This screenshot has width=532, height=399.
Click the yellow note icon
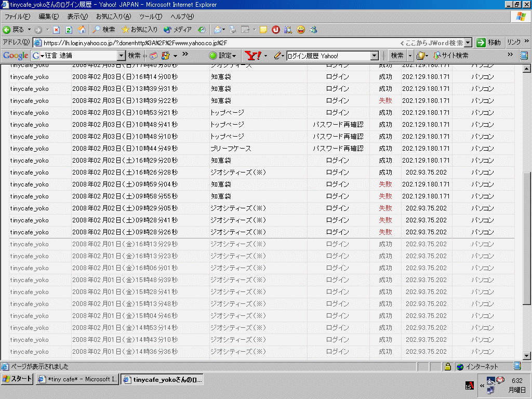coord(263,30)
